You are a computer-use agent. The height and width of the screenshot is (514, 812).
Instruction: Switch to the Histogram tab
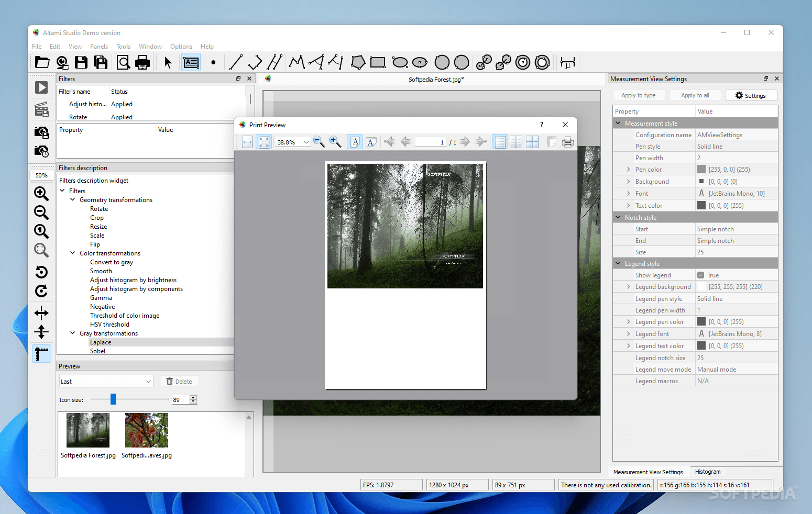click(708, 472)
